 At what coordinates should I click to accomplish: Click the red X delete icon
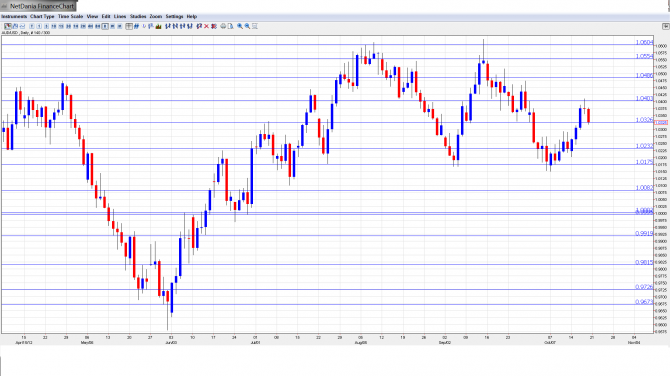click(x=206, y=26)
